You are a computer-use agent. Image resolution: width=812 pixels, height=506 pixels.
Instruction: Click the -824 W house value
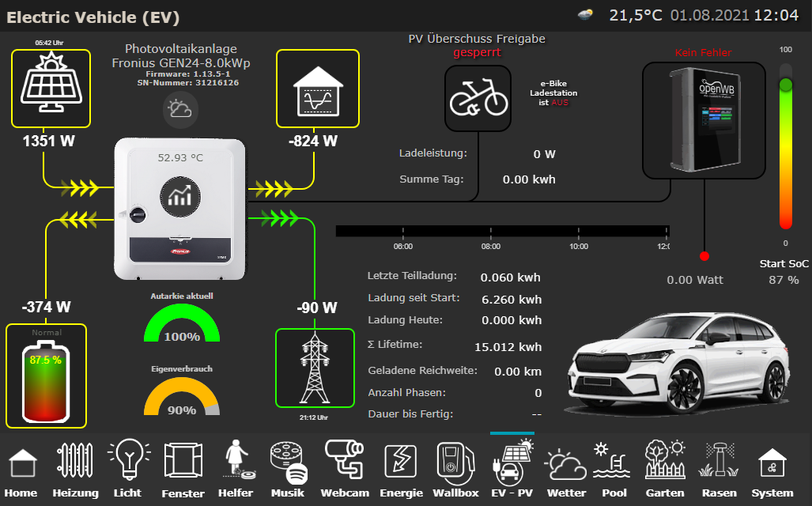pyautogui.click(x=313, y=141)
